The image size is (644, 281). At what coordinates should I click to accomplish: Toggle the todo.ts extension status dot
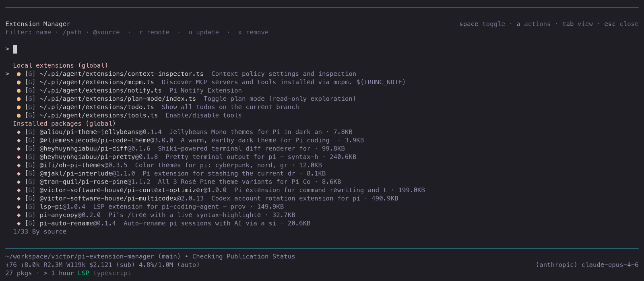click(x=19, y=107)
